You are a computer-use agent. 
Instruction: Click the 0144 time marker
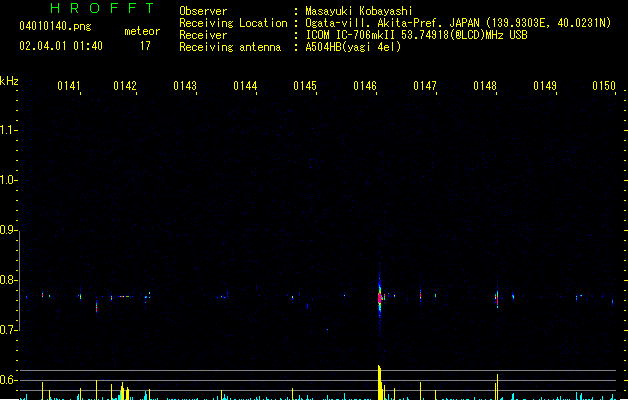[x=245, y=86]
